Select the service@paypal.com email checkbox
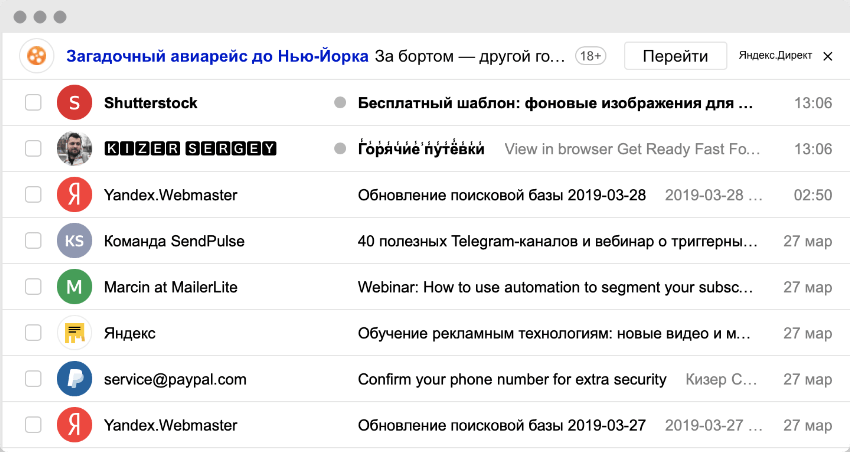Viewport: 850px width, 452px height. [x=33, y=379]
